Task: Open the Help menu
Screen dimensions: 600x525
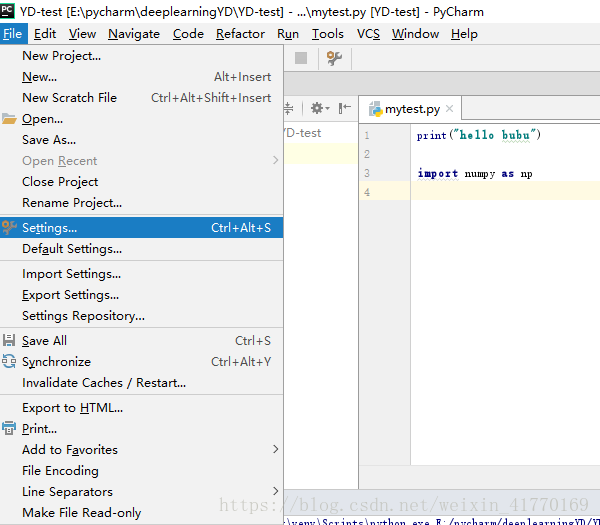Action: (464, 34)
